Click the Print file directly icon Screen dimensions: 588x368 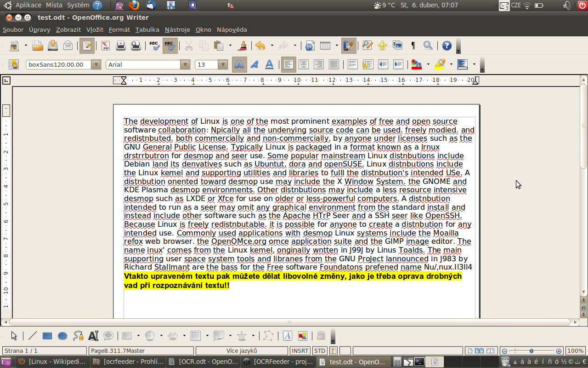[x=121, y=46]
